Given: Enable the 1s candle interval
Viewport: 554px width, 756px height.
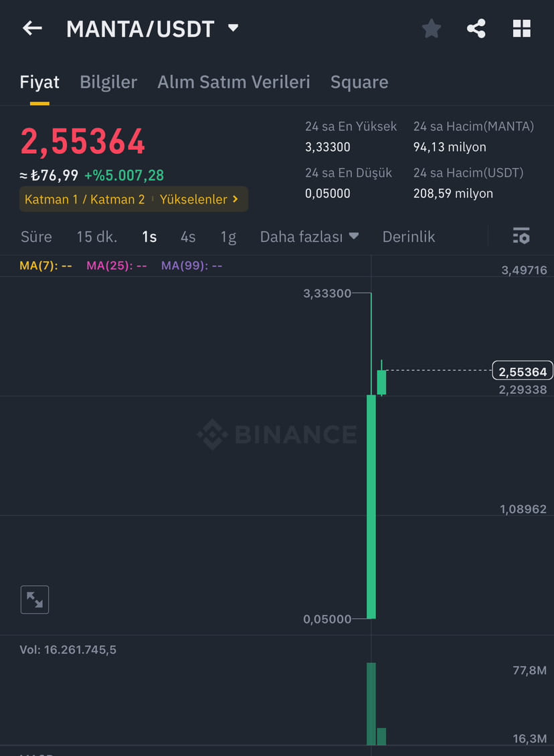Looking at the screenshot, I should coord(149,236).
